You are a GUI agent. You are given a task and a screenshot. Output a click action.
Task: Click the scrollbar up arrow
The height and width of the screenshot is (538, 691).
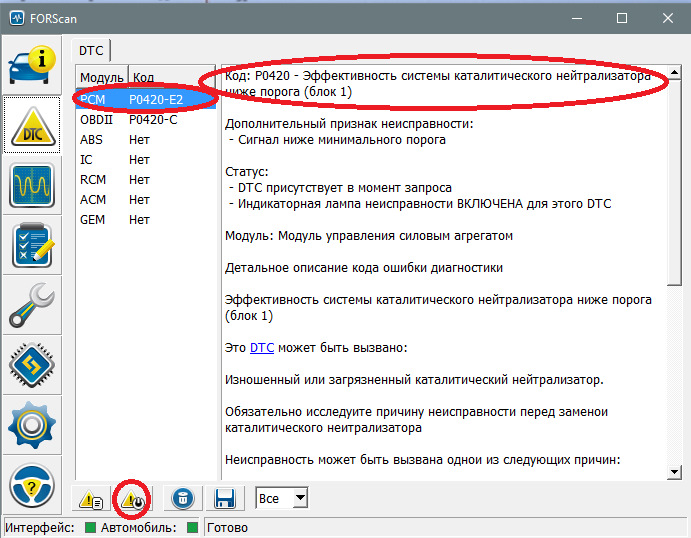674,72
